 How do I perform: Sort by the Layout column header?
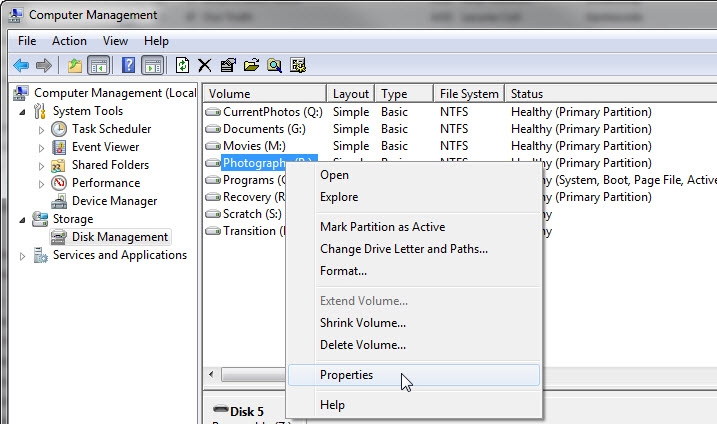point(350,94)
